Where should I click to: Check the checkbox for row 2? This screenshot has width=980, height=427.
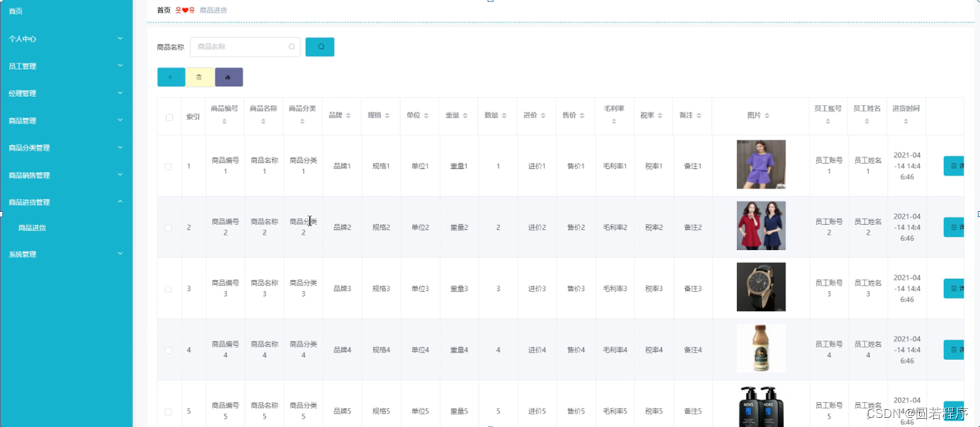click(x=168, y=228)
